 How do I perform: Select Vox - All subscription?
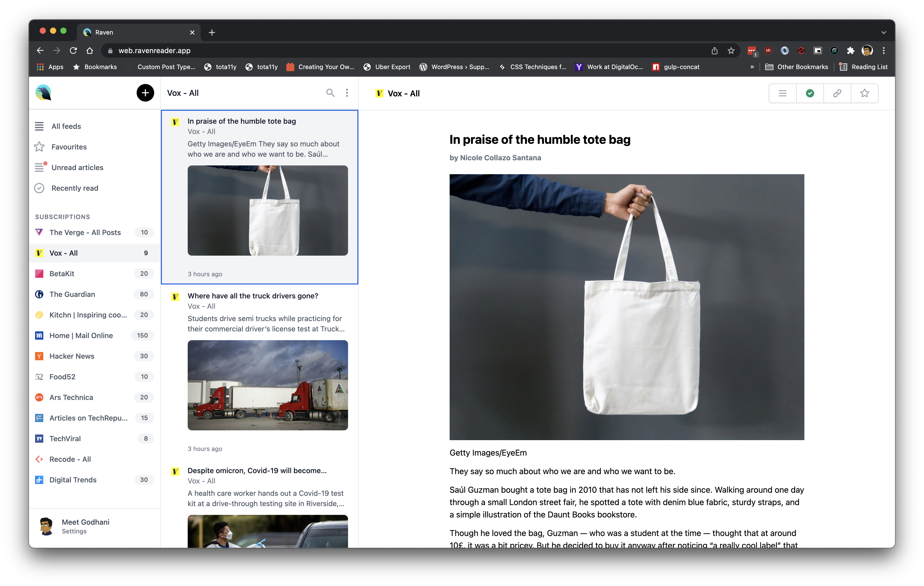coord(94,253)
